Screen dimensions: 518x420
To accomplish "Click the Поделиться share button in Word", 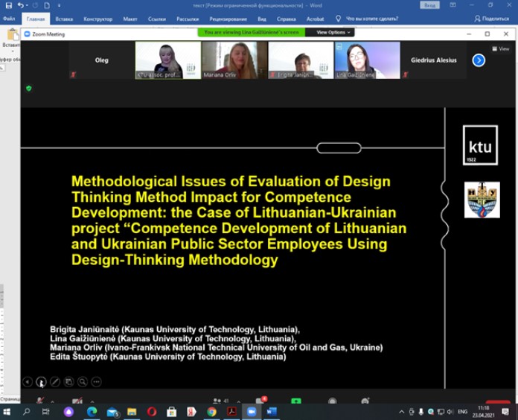I will 491,19.
